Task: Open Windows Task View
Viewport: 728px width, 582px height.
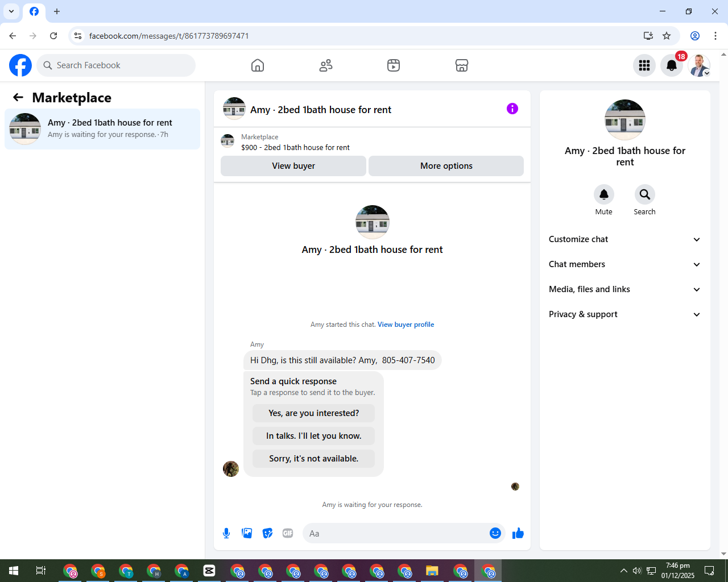Action: (x=41, y=571)
